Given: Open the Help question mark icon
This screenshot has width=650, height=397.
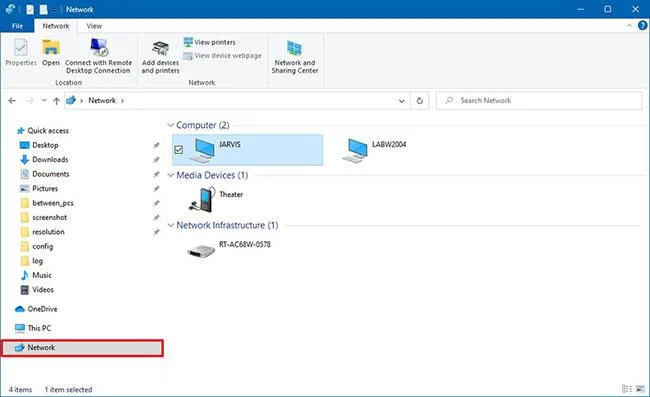Looking at the screenshot, I should click(642, 26).
